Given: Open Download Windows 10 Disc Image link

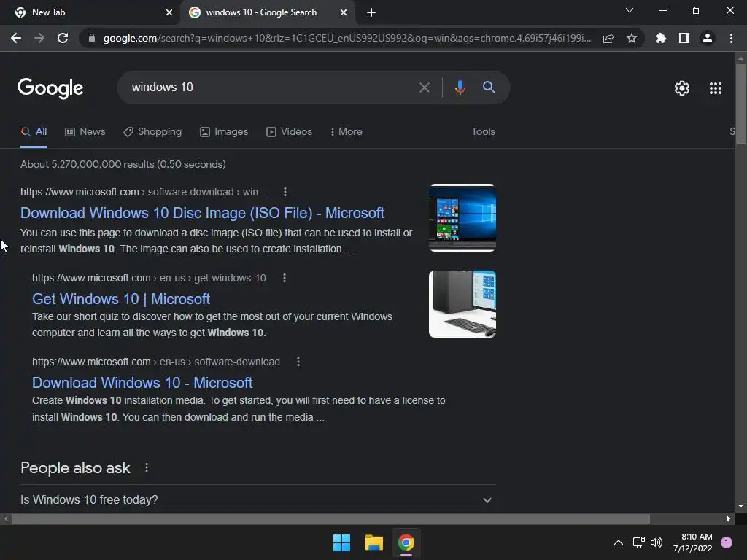Looking at the screenshot, I should 203,213.
